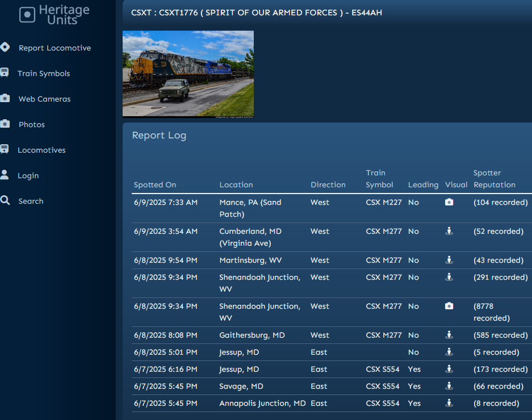The height and width of the screenshot is (420, 532).
Task: Open the Locomotives list
Action: pyautogui.click(x=41, y=150)
